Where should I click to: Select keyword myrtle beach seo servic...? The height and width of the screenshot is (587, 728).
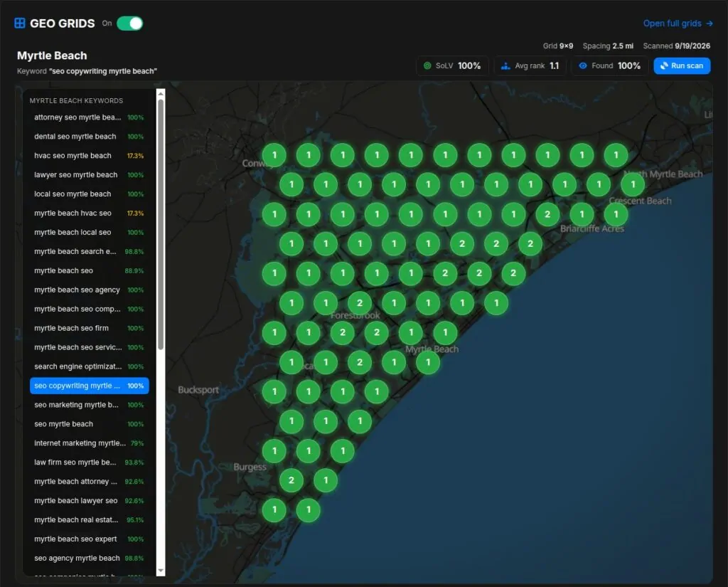[89, 347]
